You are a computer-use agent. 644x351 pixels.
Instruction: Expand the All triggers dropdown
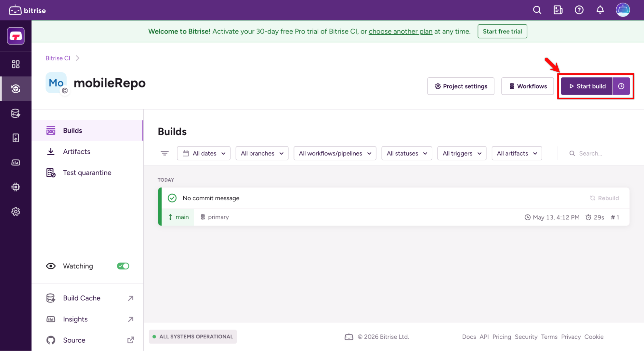pos(462,153)
